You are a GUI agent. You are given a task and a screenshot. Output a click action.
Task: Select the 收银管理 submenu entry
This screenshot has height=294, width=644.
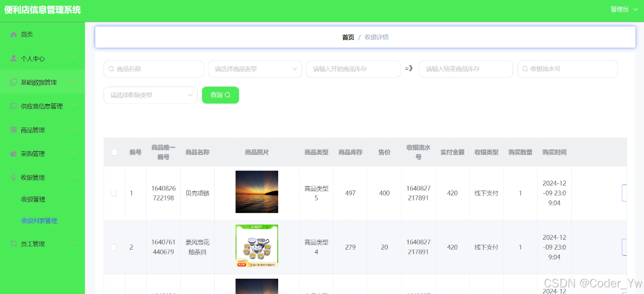33,199
